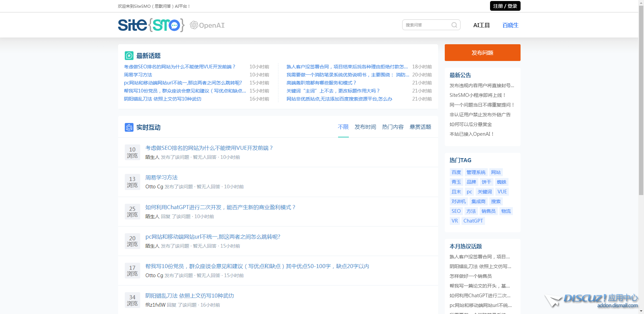Open the 百晓生 menu
This screenshot has width=644, height=314.
pyautogui.click(x=510, y=25)
